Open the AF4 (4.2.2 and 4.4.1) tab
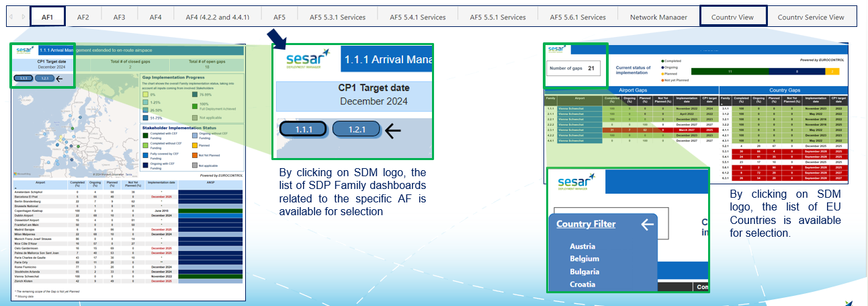 pos(218,17)
